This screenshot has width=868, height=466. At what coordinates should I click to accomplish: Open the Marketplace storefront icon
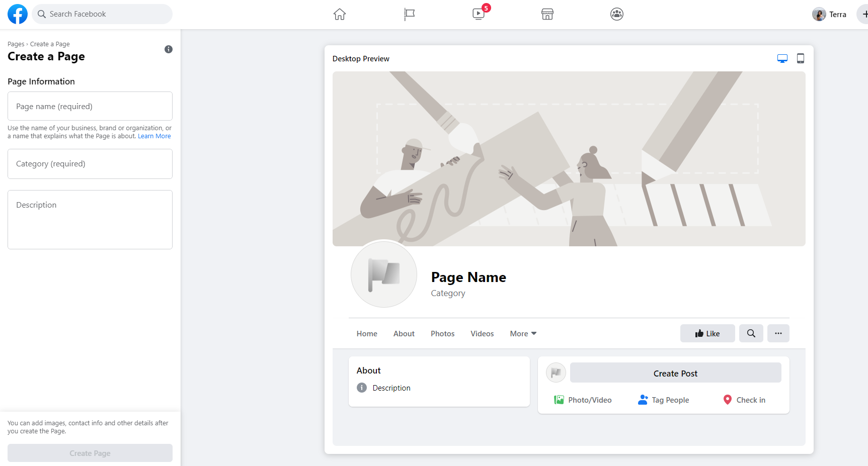click(x=547, y=14)
